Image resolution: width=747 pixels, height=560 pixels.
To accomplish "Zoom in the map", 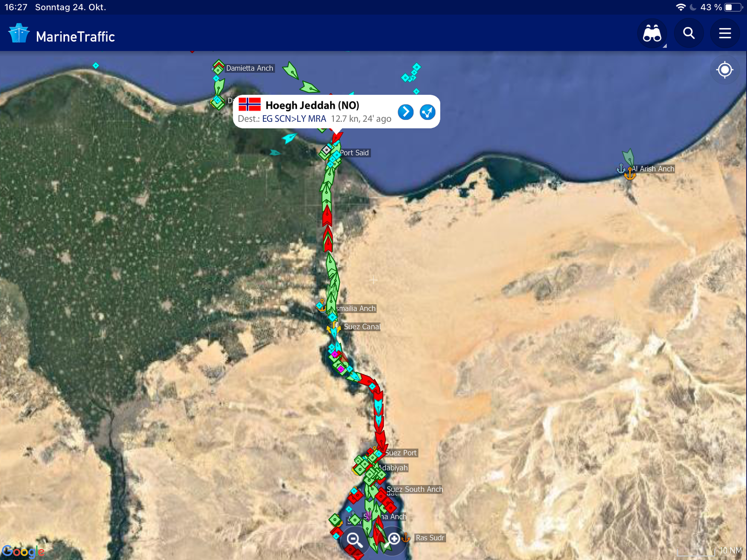I will click(x=393, y=540).
